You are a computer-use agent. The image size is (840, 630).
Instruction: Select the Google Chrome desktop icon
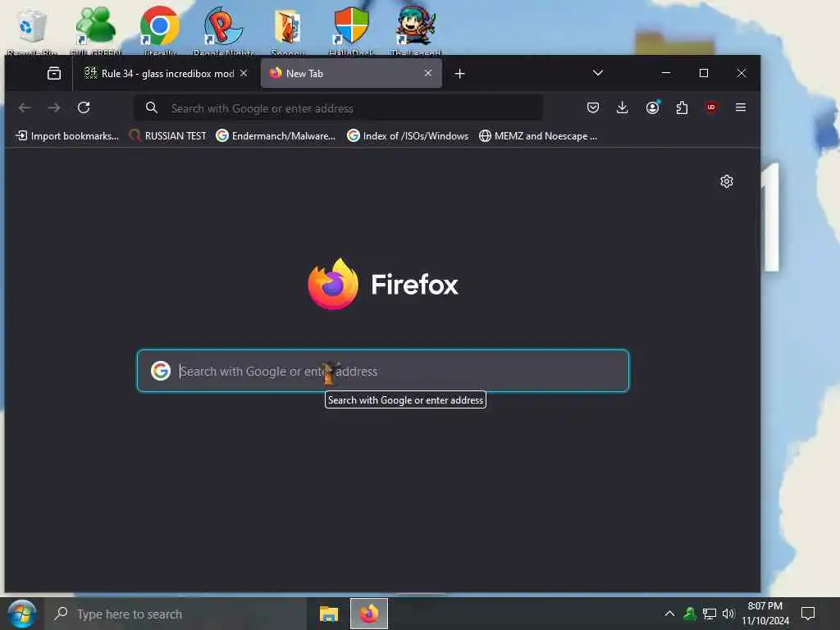(159, 30)
